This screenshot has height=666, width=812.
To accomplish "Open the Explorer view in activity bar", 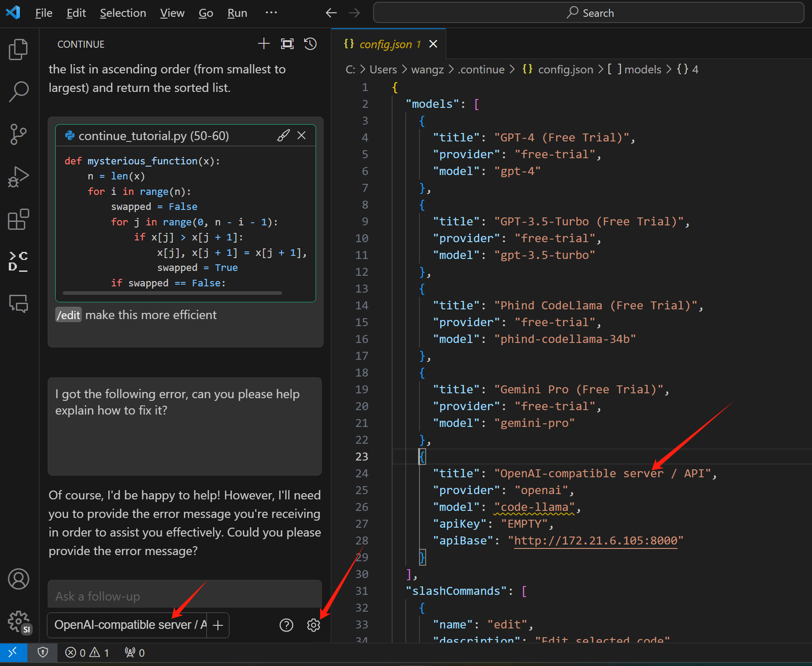I will point(18,49).
